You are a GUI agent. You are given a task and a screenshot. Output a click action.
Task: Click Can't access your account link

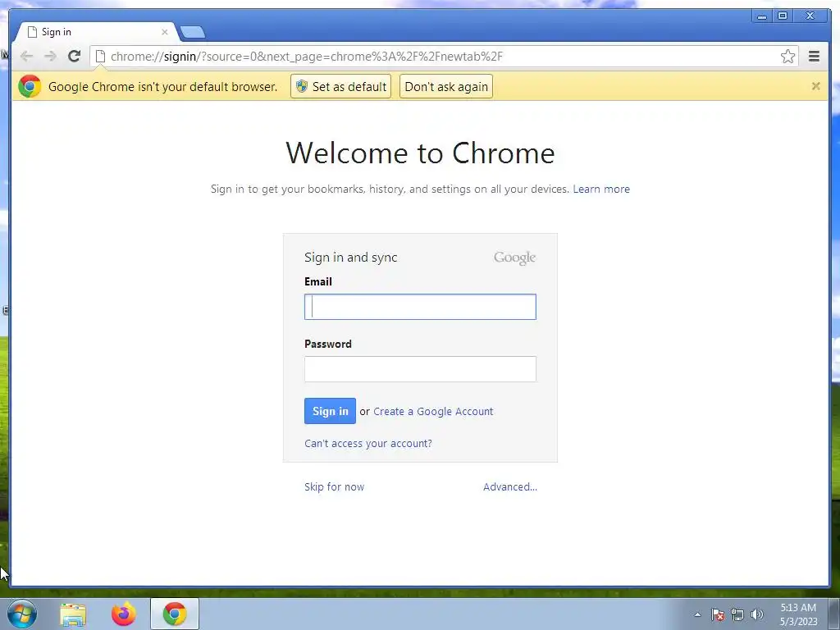pos(368,444)
